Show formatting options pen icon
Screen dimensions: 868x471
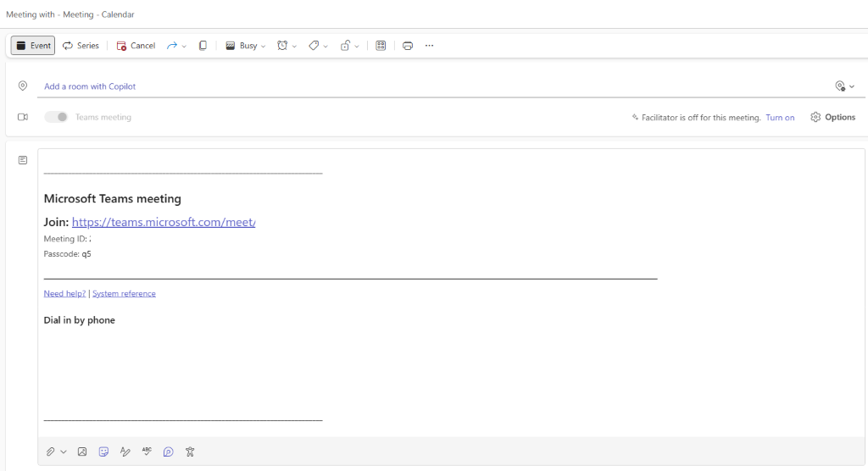tap(125, 452)
